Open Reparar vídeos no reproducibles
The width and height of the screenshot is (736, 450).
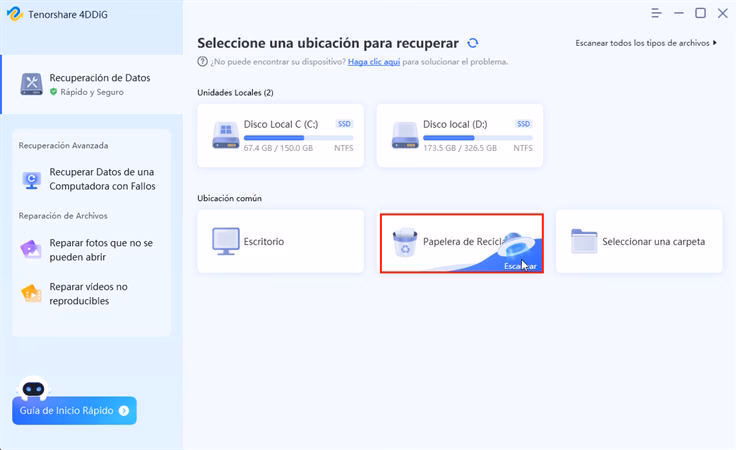(x=92, y=294)
